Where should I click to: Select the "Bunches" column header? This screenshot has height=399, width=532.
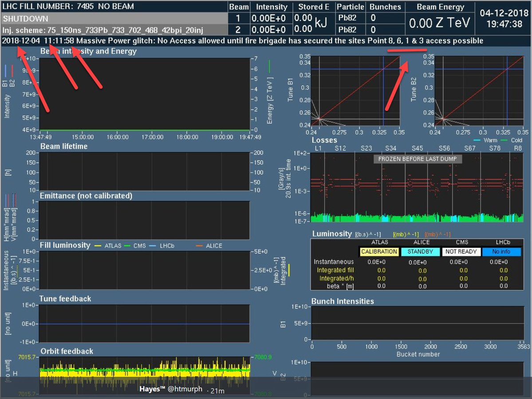pyautogui.click(x=385, y=7)
